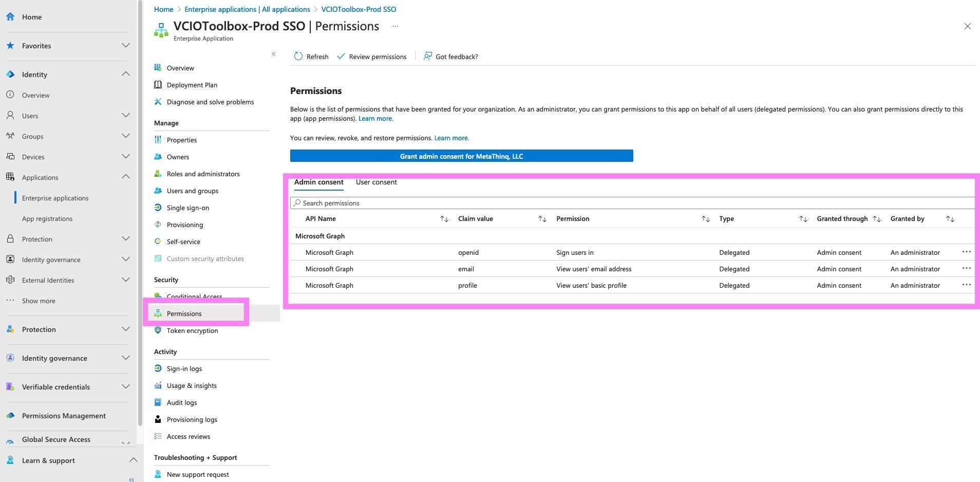980x482 pixels.
Task: Sort table by Type column arrows
Action: [x=803, y=219]
